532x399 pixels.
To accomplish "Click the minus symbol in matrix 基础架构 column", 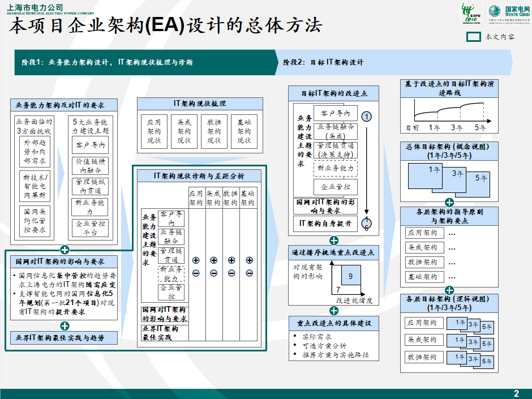I will pos(250,273).
